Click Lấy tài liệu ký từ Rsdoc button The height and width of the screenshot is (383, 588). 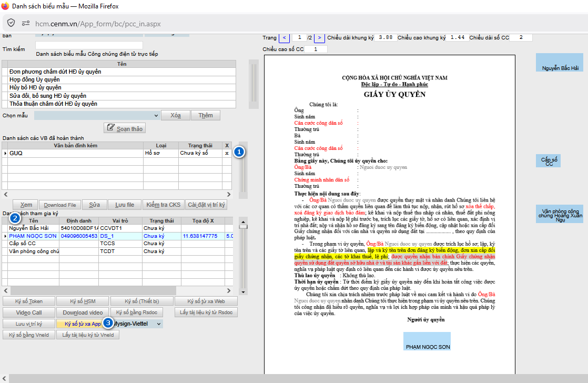(206, 313)
